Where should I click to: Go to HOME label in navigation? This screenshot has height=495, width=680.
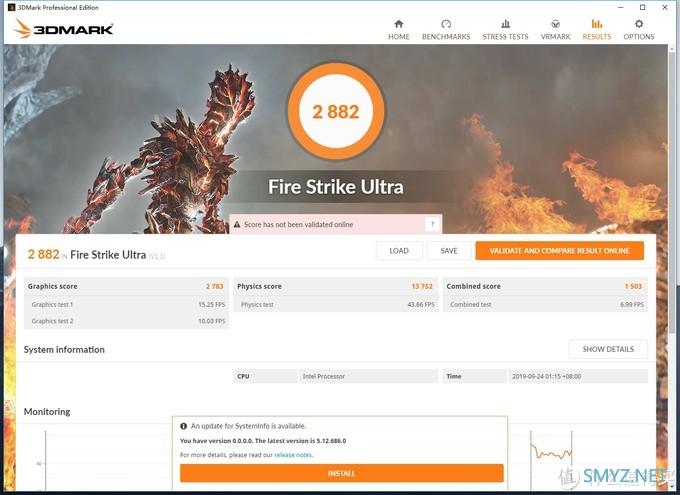399,37
